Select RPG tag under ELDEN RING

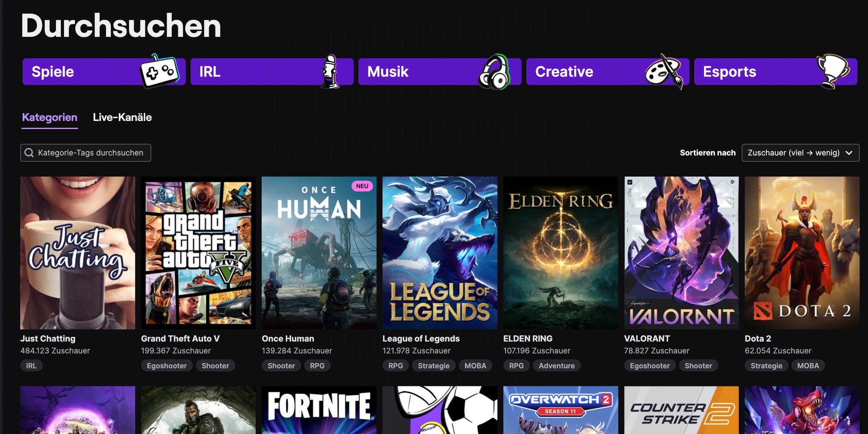tap(516, 366)
